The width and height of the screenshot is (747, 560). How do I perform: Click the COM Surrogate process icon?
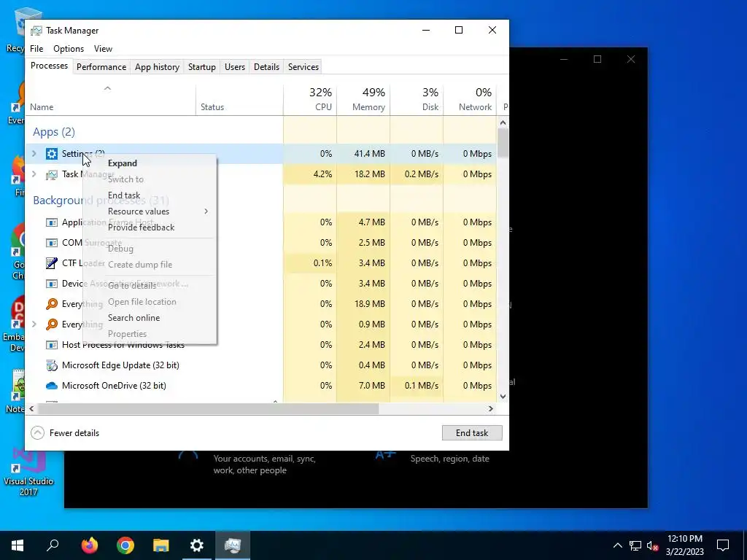coord(52,243)
